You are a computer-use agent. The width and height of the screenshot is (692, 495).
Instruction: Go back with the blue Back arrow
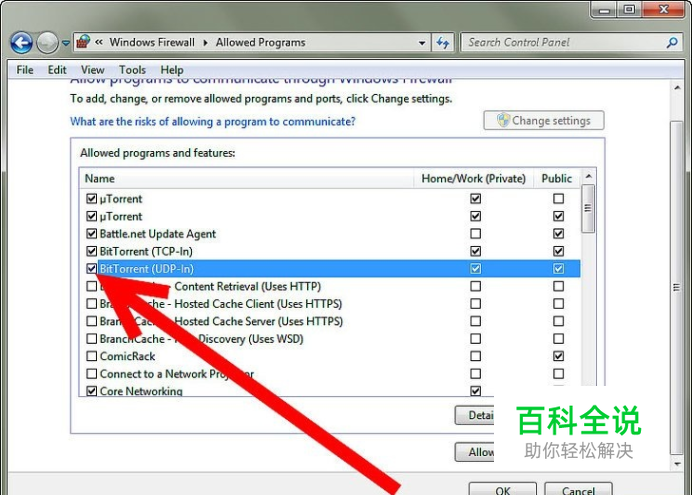[x=21, y=43]
